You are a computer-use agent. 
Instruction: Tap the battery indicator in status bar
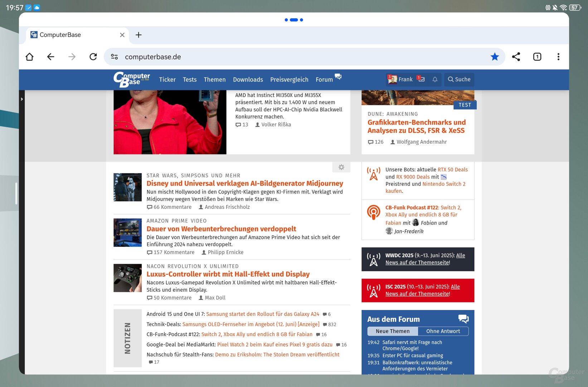[575, 8]
